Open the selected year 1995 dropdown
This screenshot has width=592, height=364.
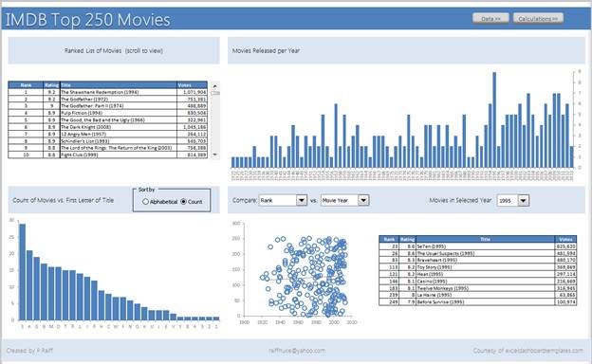tap(524, 200)
